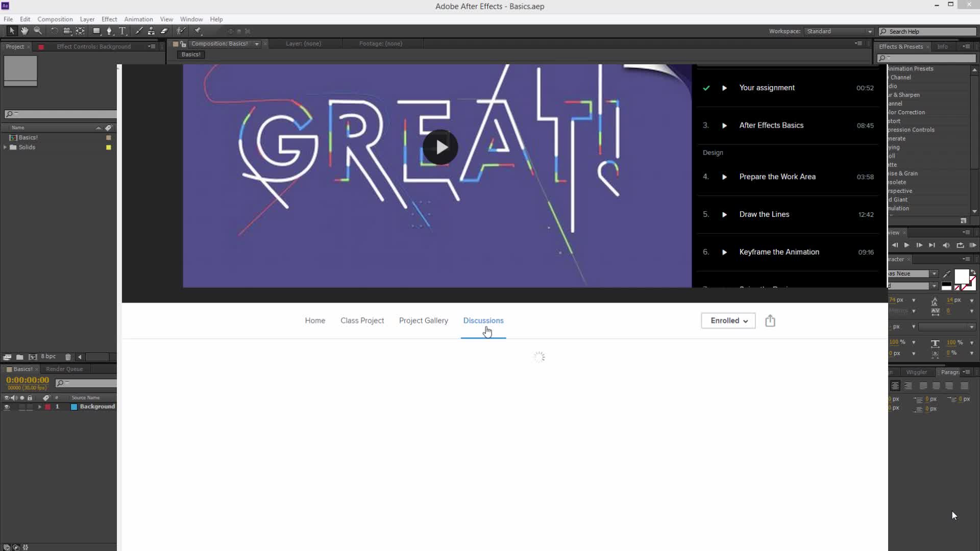The height and width of the screenshot is (551, 980).
Task: Toggle the composition viewer lock icon
Action: pyautogui.click(x=183, y=44)
